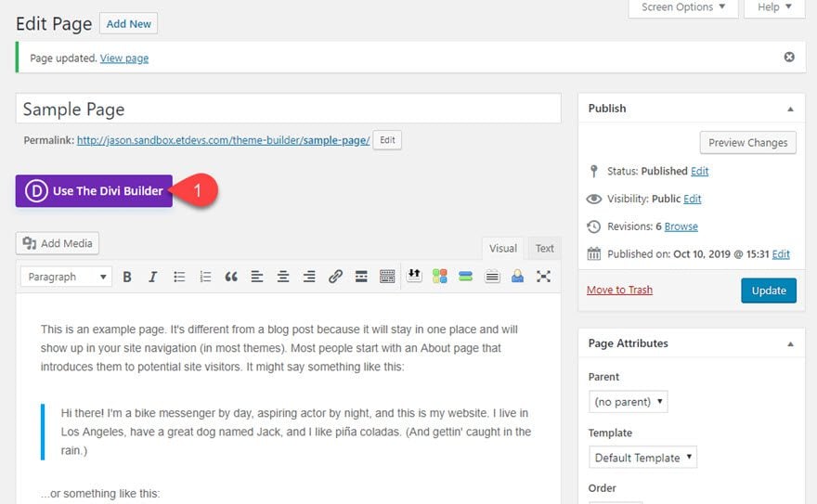Enable distraction-free fullscreen mode
The image size is (817, 504).
tap(543, 277)
